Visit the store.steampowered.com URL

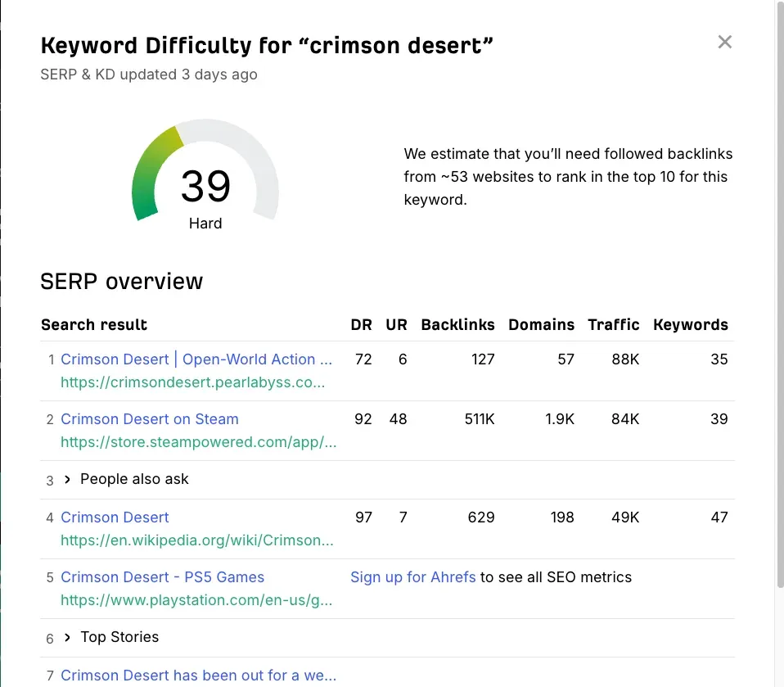click(x=199, y=442)
